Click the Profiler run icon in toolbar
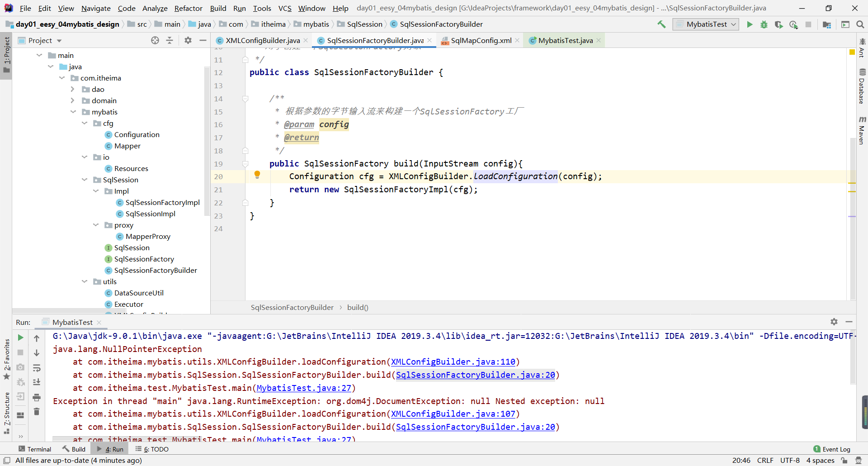Image resolution: width=868 pixels, height=466 pixels. [793, 24]
